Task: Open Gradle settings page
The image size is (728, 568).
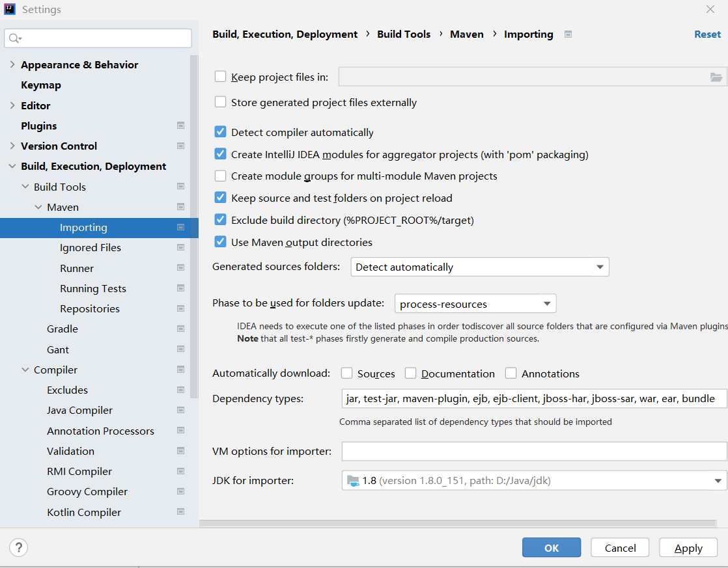Action: pyautogui.click(x=63, y=329)
